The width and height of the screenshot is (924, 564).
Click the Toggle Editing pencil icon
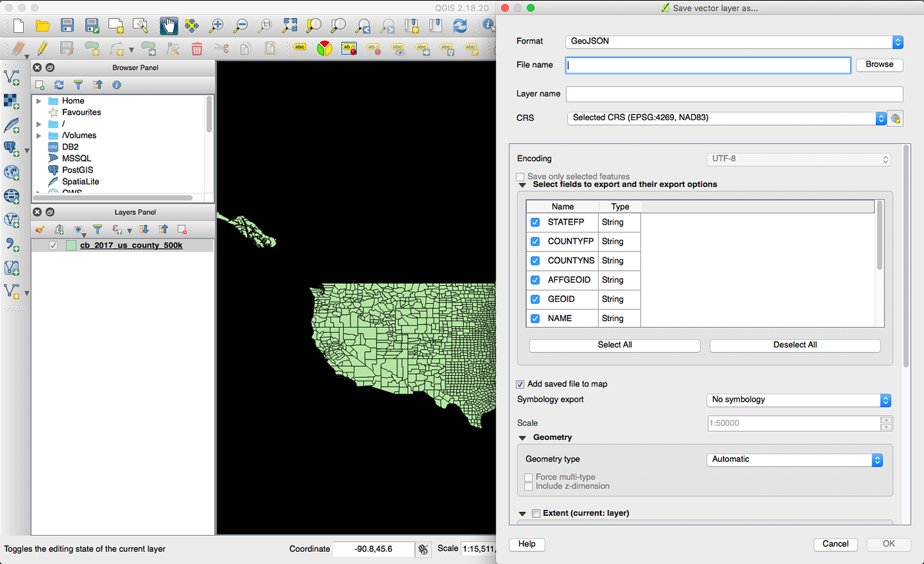[x=42, y=48]
